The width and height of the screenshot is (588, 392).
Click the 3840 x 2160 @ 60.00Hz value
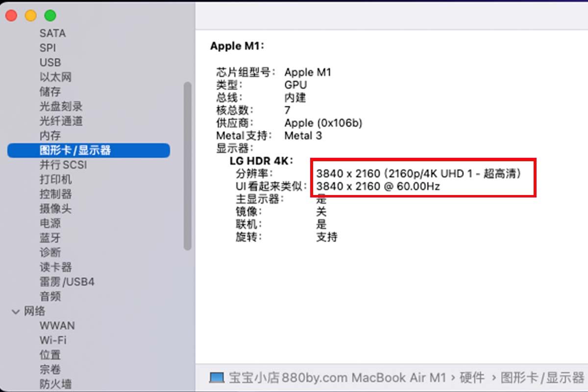(x=378, y=186)
